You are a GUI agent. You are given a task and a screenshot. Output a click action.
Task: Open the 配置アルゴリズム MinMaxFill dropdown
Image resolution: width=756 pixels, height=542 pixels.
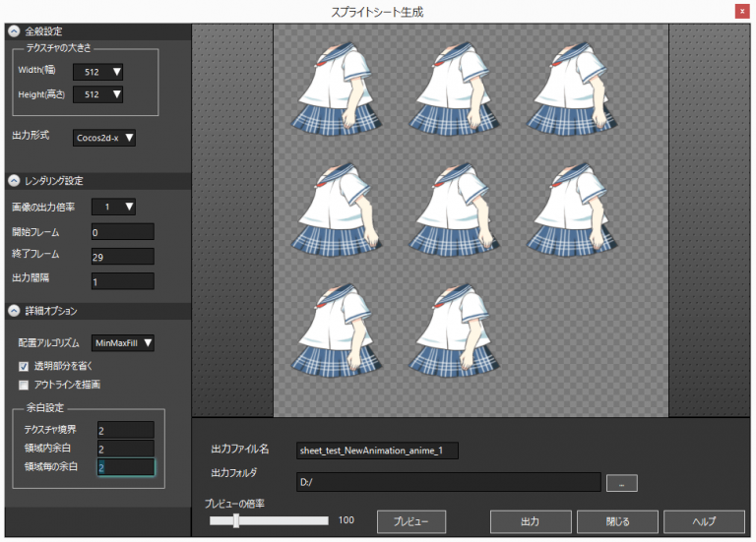pos(123,342)
